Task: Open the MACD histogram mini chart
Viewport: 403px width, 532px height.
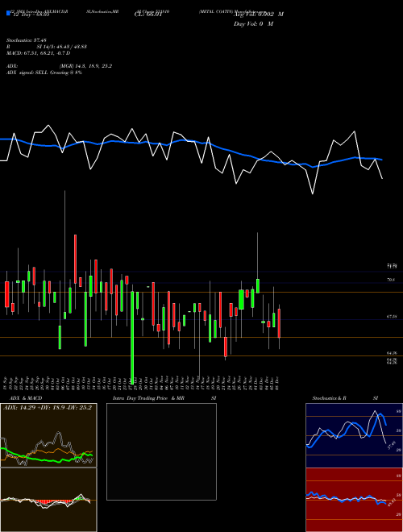Action: pyautogui.click(x=48, y=500)
